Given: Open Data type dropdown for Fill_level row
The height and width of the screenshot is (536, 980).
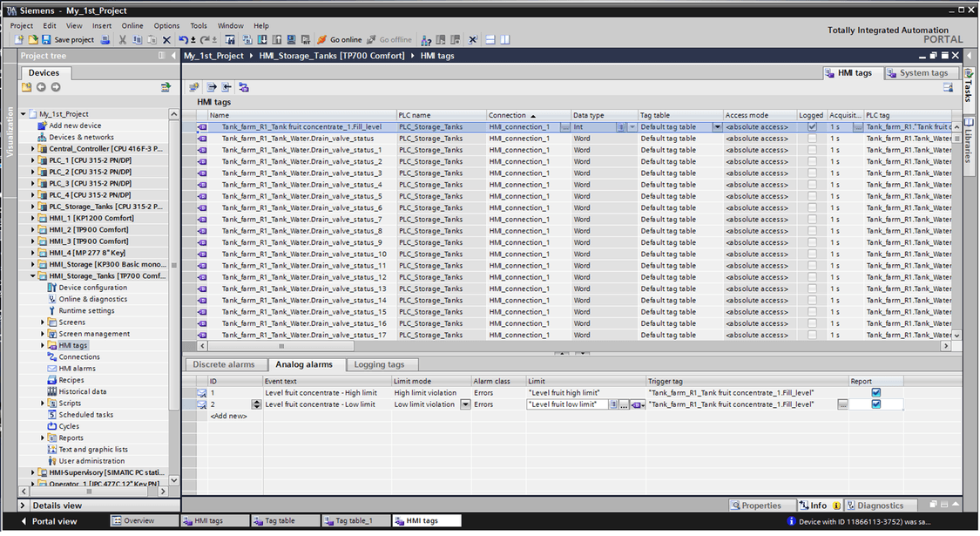Looking at the screenshot, I should 632,127.
